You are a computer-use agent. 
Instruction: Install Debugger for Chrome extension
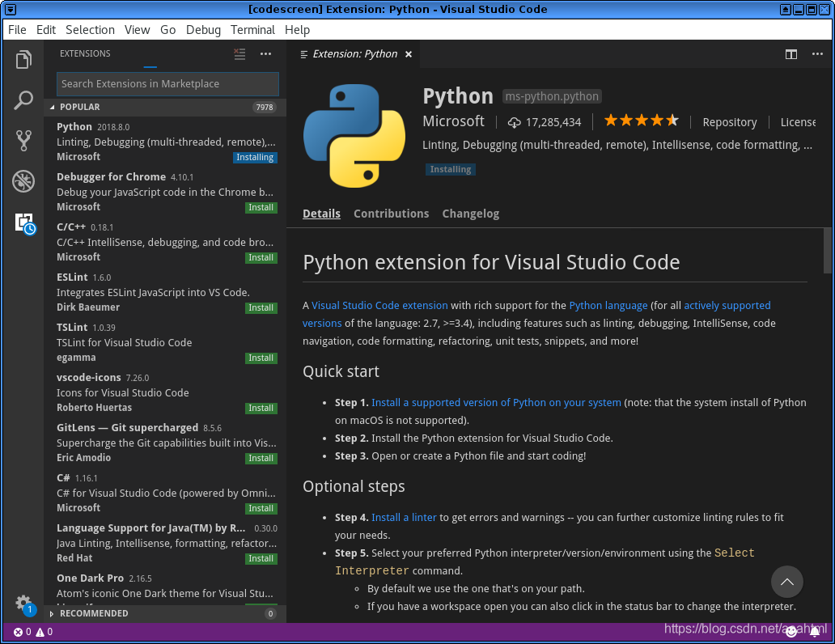261,208
